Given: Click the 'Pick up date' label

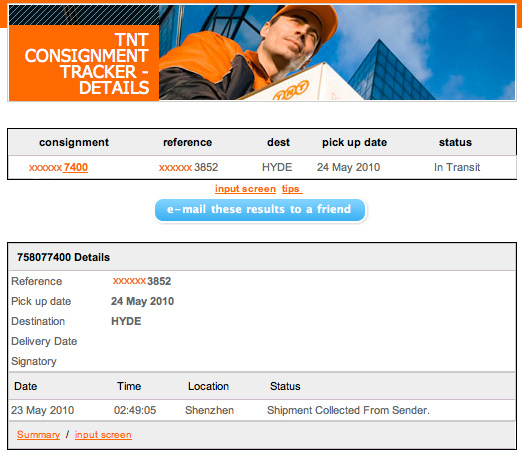Looking at the screenshot, I should coord(41,301).
